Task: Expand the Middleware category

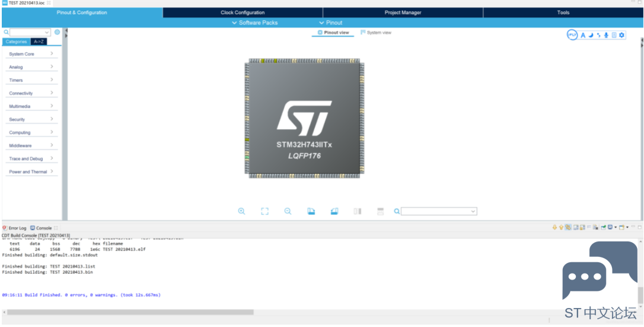Action: [31, 146]
